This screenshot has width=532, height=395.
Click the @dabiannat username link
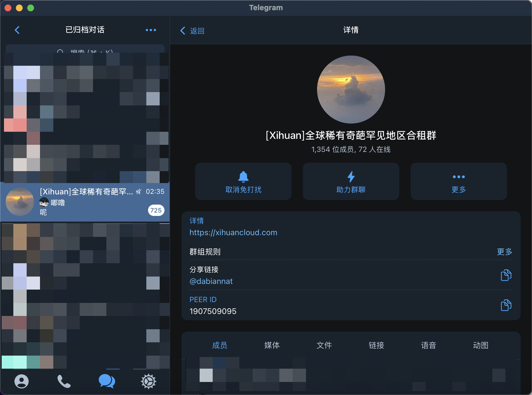(x=211, y=281)
